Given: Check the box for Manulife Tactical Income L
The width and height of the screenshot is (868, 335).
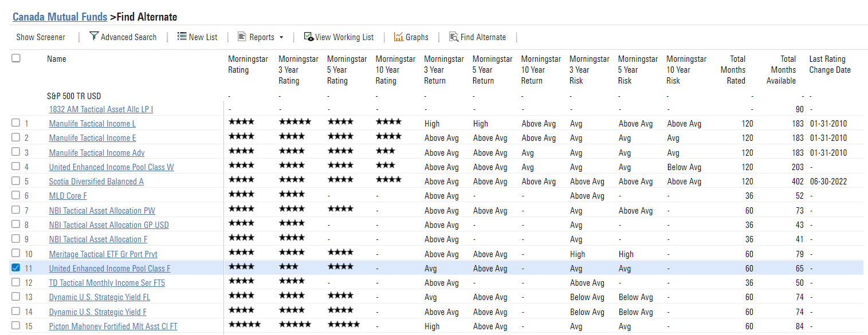Looking at the screenshot, I should click(16, 123).
